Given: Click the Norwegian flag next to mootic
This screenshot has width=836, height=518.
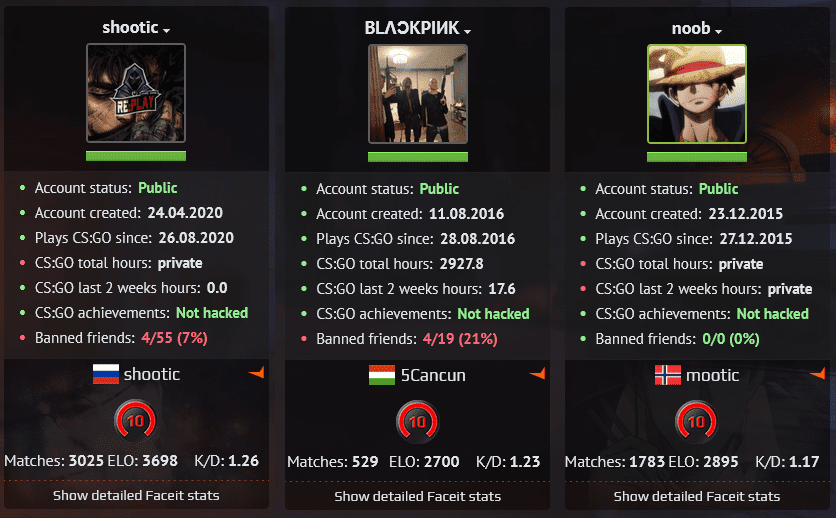Looking at the screenshot, I should pyautogui.click(x=667, y=375).
